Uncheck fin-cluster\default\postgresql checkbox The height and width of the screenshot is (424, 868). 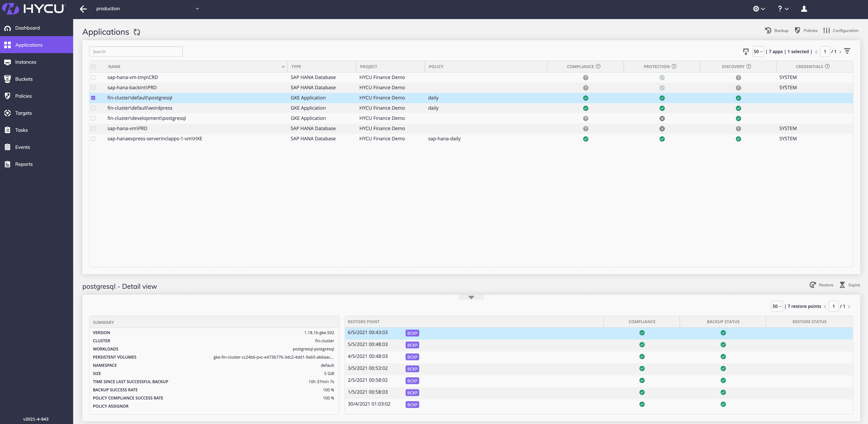[x=93, y=98]
